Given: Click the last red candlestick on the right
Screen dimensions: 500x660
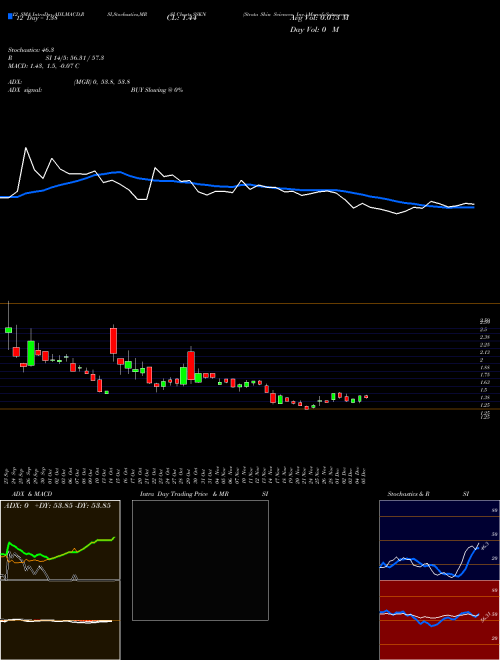Looking at the screenshot, I should pyautogui.click(x=366, y=397).
